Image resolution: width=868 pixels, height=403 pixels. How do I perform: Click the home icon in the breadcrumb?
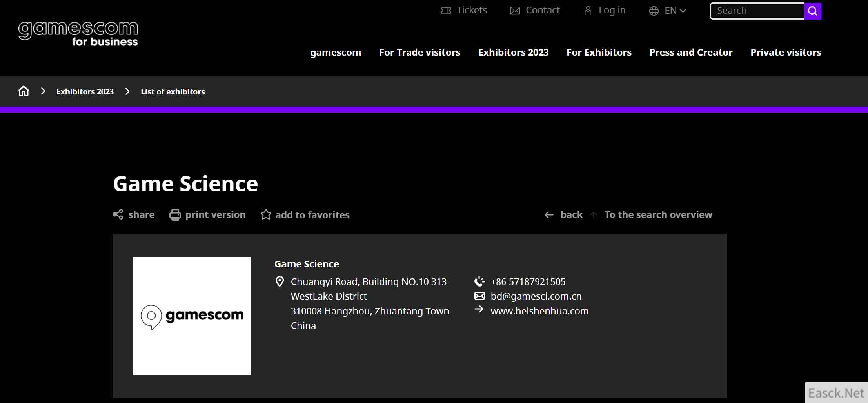(x=24, y=91)
